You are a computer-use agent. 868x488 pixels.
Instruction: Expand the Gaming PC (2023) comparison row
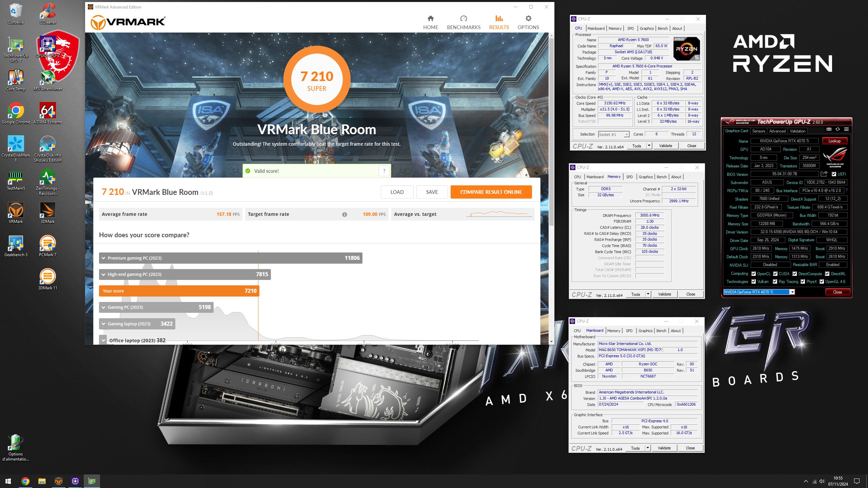(x=156, y=307)
